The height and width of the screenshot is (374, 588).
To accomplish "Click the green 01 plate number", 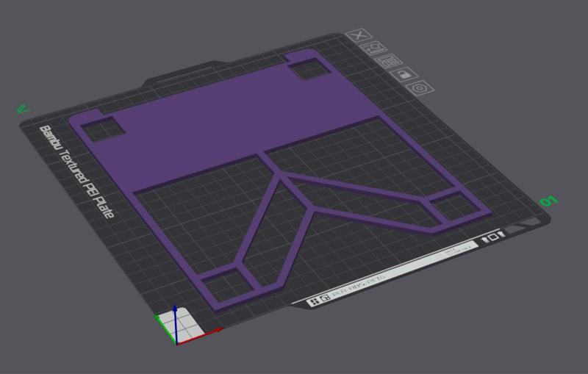I will [x=548, y=201].
